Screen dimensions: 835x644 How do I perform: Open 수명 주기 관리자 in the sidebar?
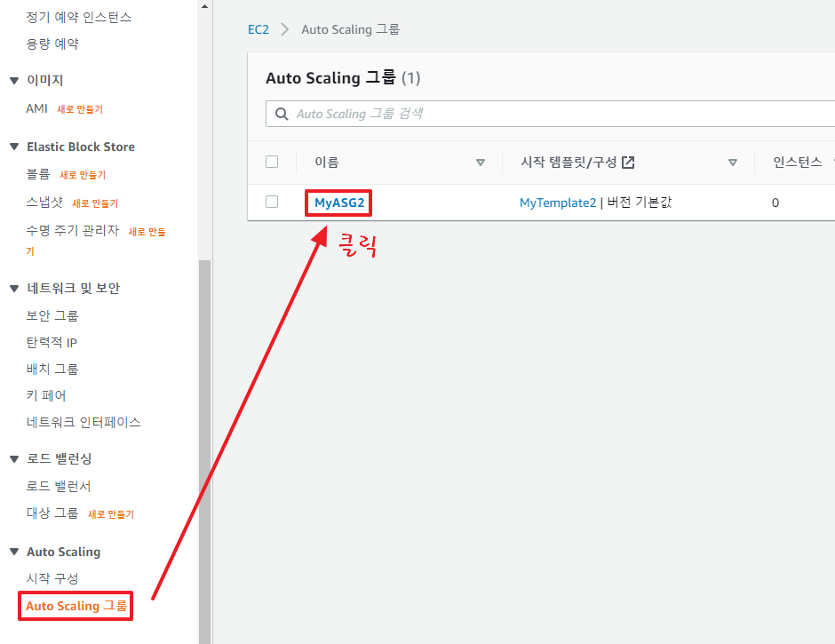(73, 230)
